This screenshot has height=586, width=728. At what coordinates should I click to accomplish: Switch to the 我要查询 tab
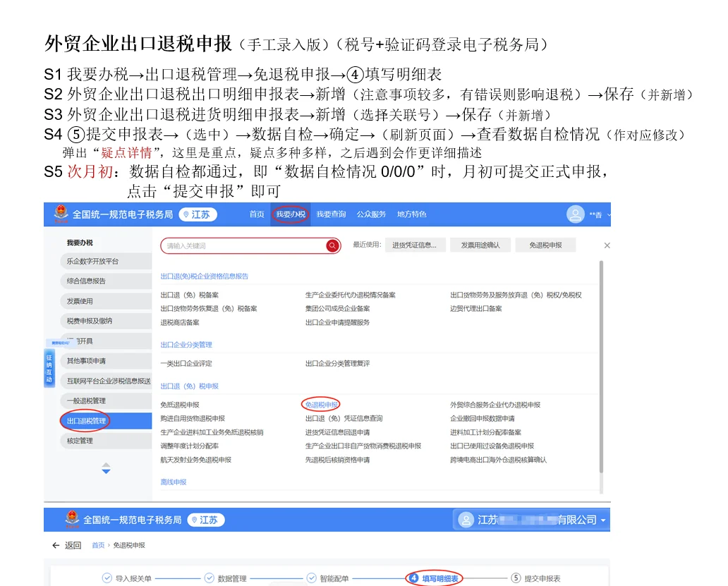[330, 214]
